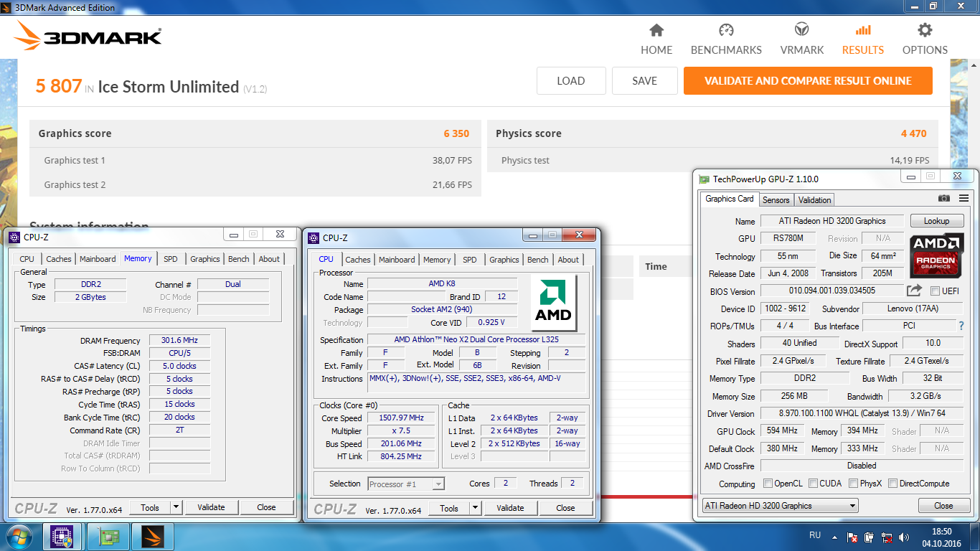
Task: Expand the Tools arrow in the CPU-Z Memory window
Action: click(x=176, y=507)
